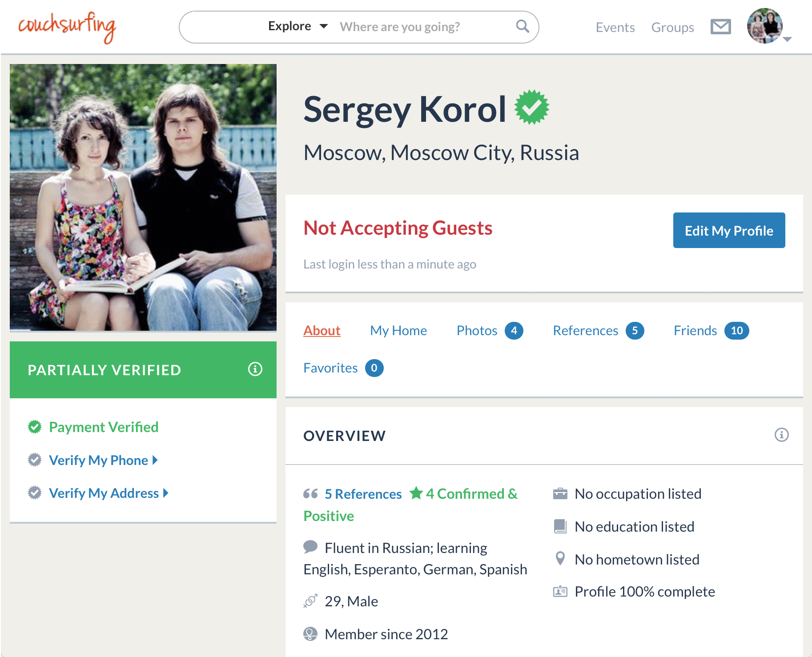Open the 5 References link
The height and width of the screenshot is (657, 812).
coord(363,494)
